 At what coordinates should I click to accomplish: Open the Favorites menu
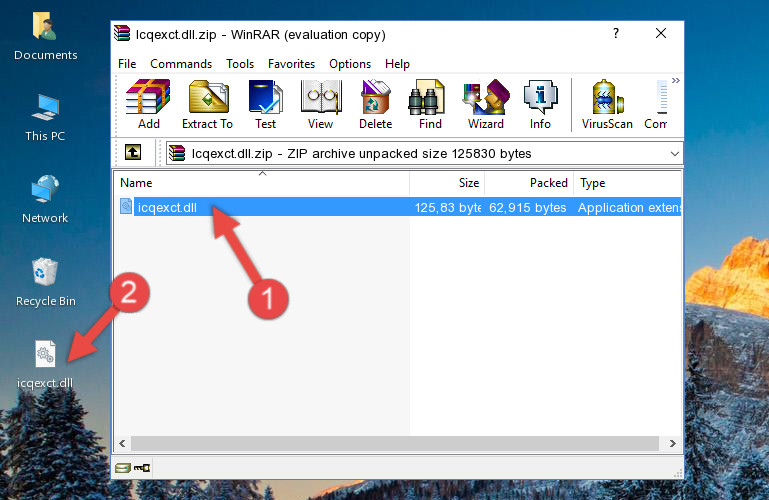point(291,64)
